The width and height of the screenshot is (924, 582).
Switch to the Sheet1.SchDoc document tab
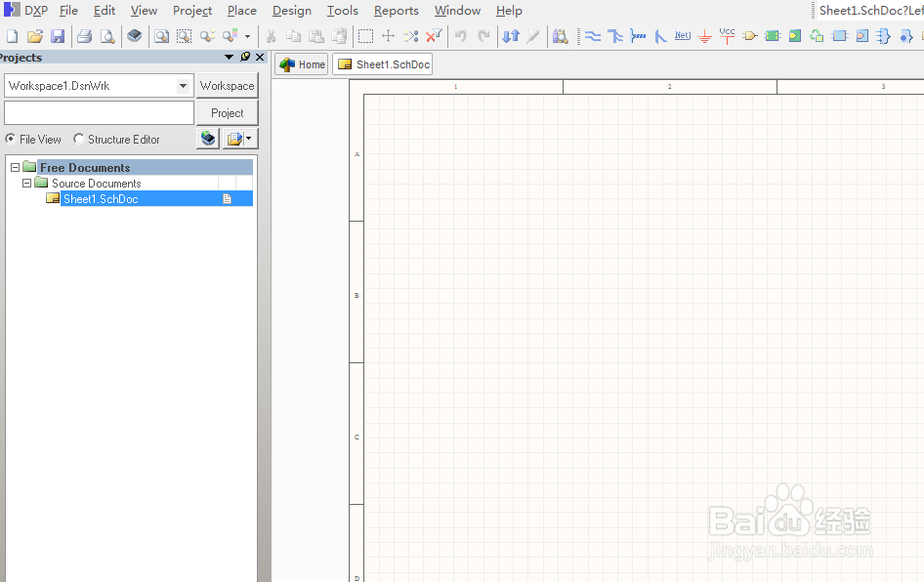383,64
